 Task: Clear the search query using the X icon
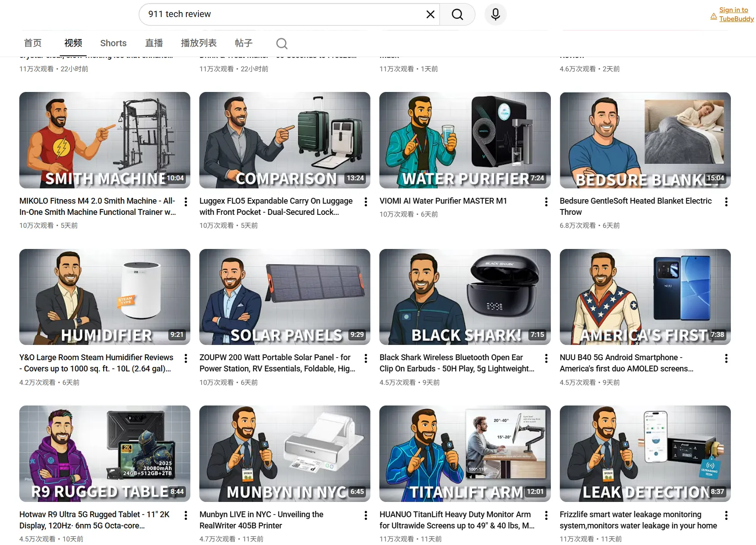pyautogui.click(x=430, y=14)
